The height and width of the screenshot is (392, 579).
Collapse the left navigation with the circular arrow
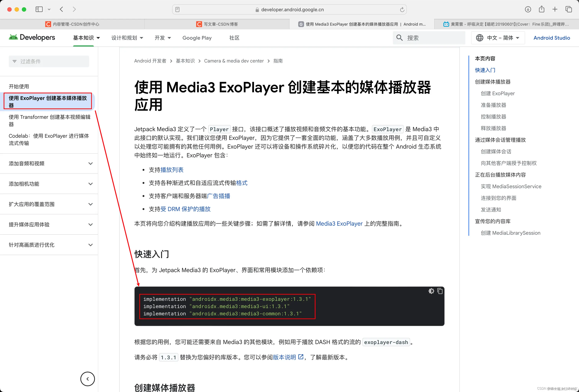click(x=88, y=379)
